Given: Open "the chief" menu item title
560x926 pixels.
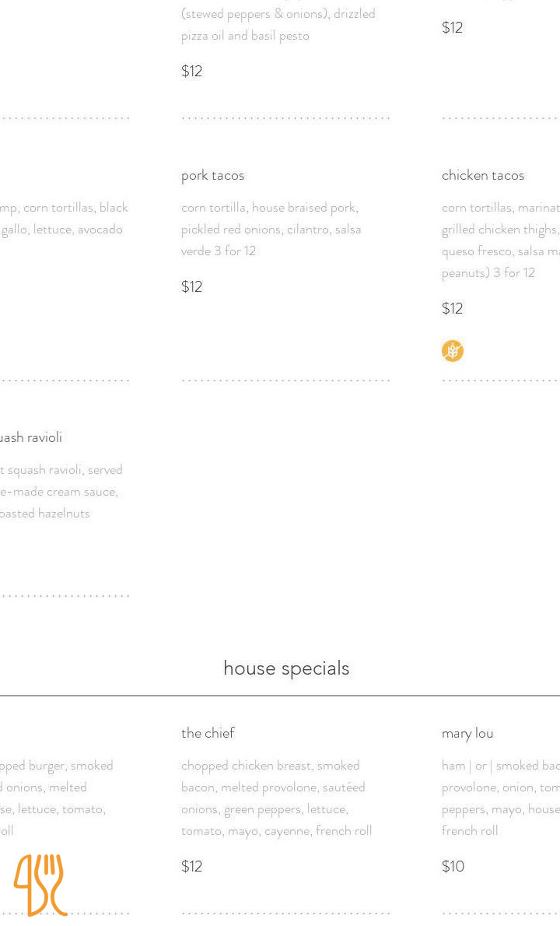Looking at the screenshot, I should tap(208, 732).
